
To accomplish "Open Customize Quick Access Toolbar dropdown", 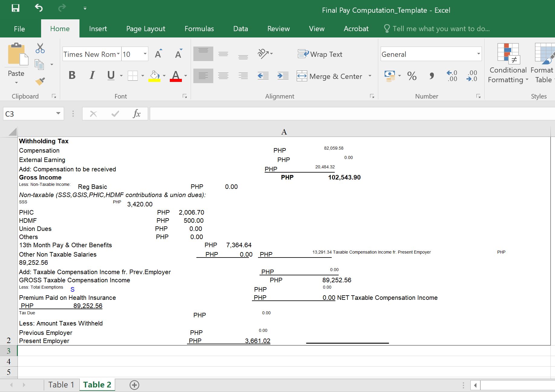I will pyautogui.click(x=85, y=8).
